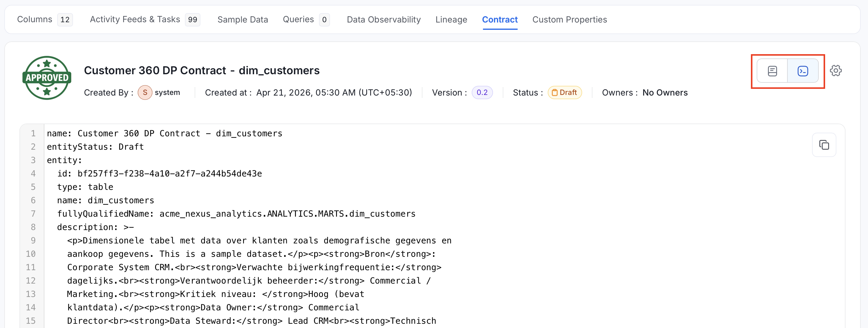
Task: Click the 'name: dim_customers' code line
Action: point(106,201)
